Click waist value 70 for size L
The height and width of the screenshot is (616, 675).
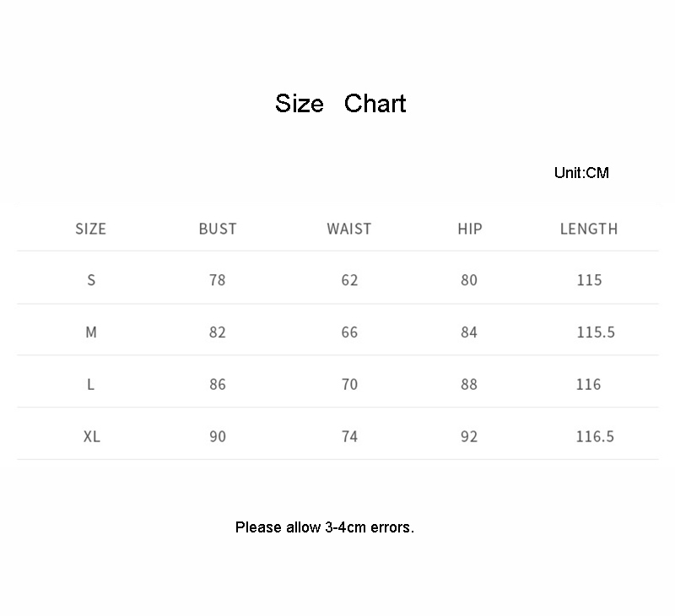tap(350, 385)
